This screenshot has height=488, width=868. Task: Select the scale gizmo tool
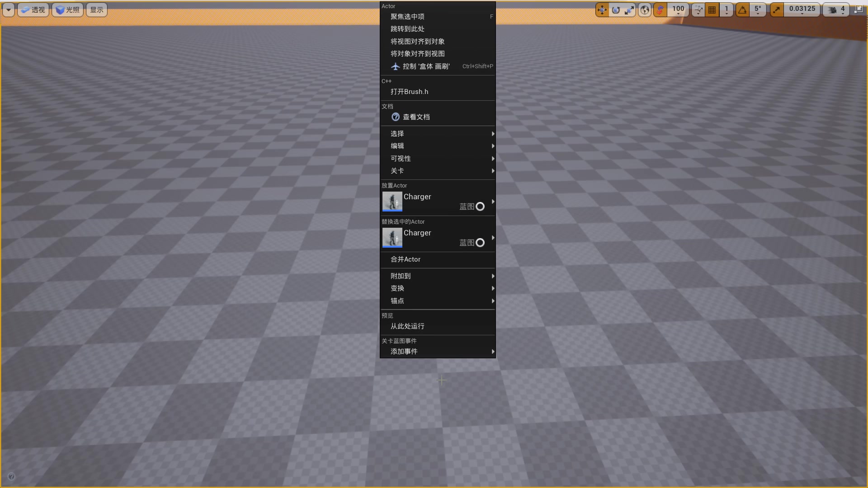point(629,10)
